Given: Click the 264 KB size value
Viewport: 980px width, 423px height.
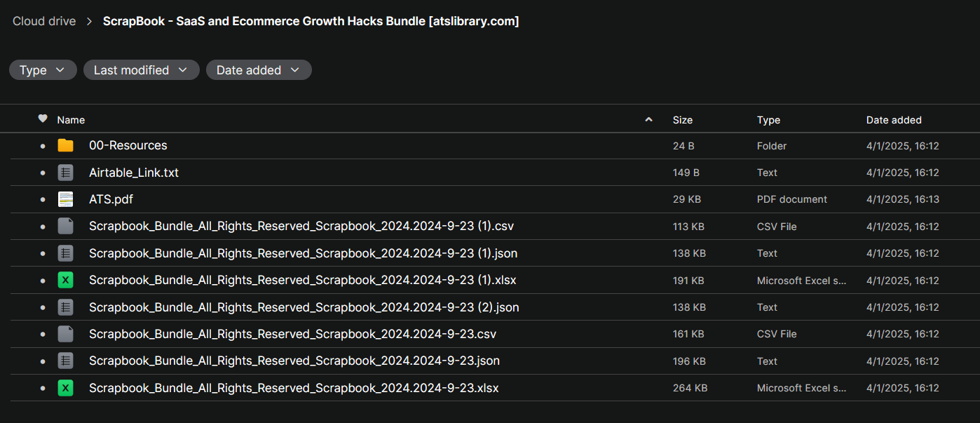Looking at the screenshot, I should pyautogui.click(x=690, y=388).
